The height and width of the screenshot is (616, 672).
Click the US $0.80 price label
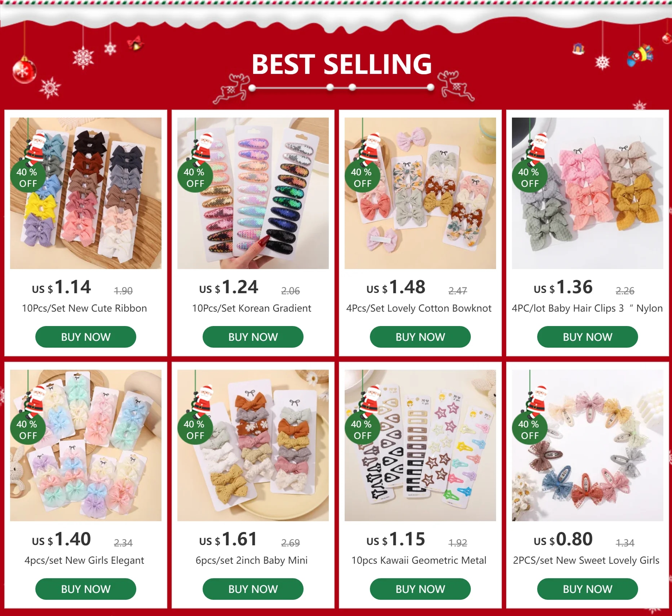point(563,540)
